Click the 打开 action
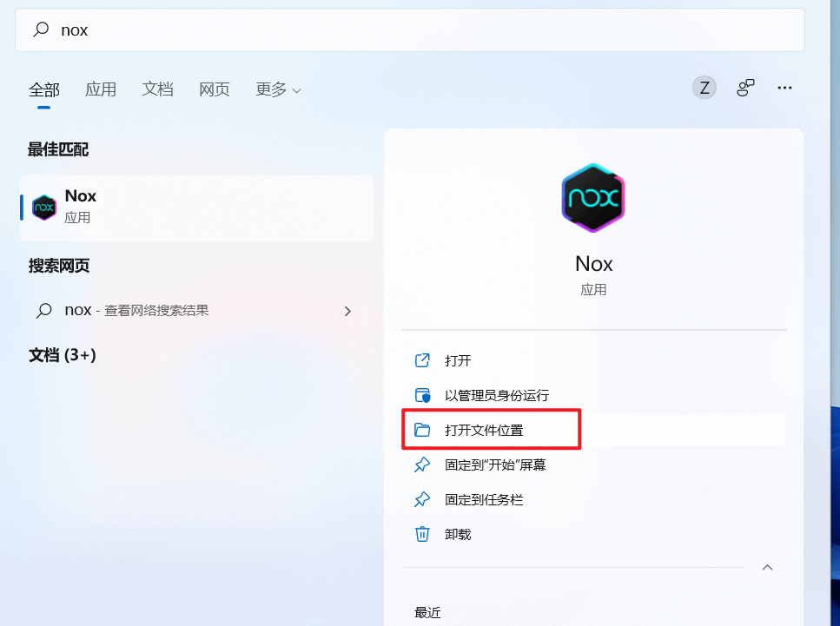This screenshot has width=840, height=626. pyautogui.click(x=593, y=360)
